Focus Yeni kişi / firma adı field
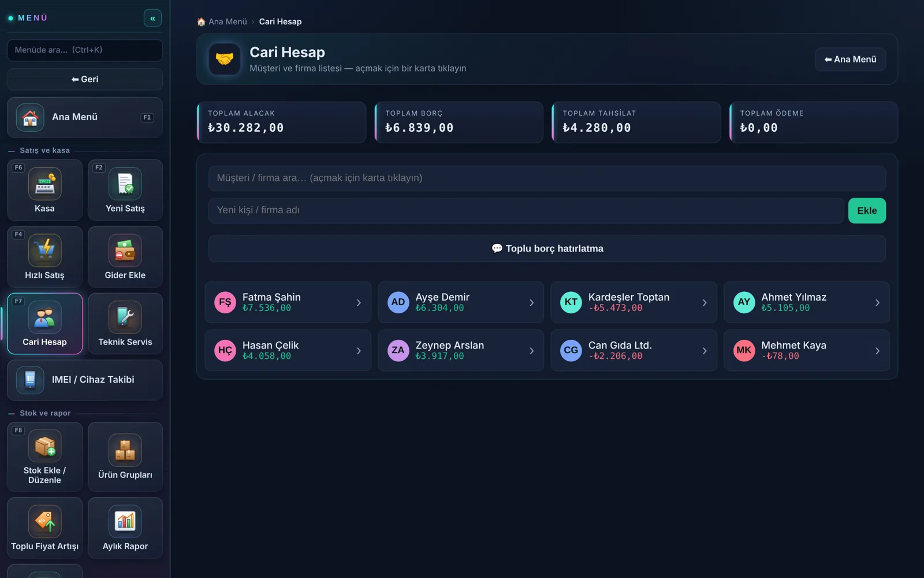 click(526, 210)
